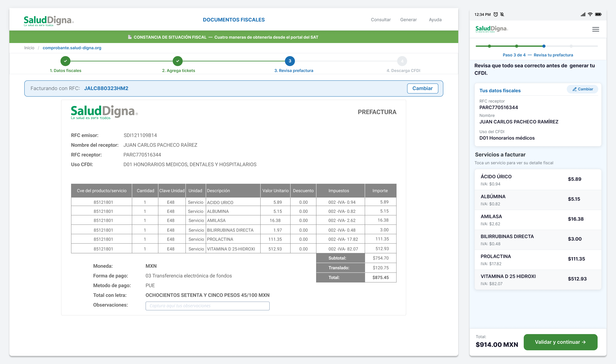Viewport: 616px width, 364px height.
Task: Tap the mobile total $914.00 MXN
Action: tap(497, 345)
